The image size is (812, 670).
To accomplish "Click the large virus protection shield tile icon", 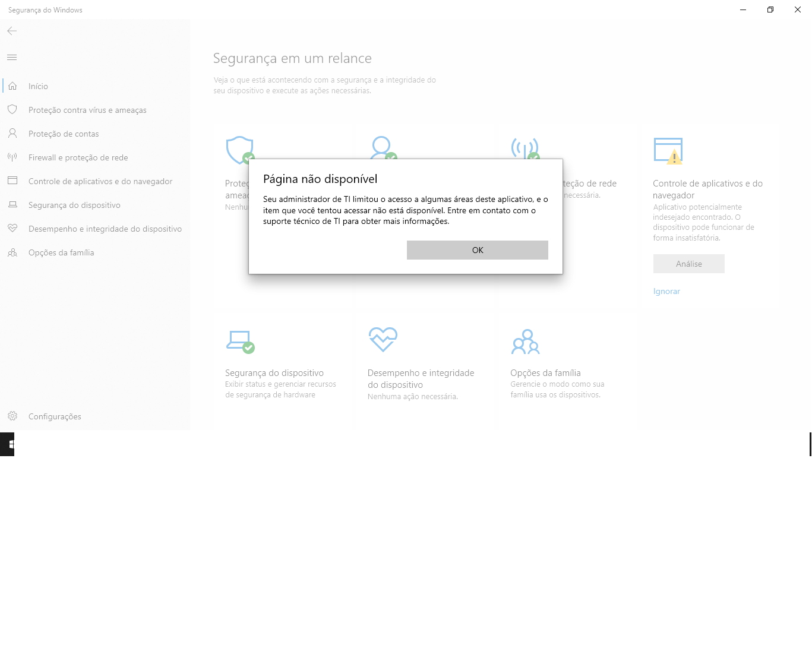I will [240, 150].
